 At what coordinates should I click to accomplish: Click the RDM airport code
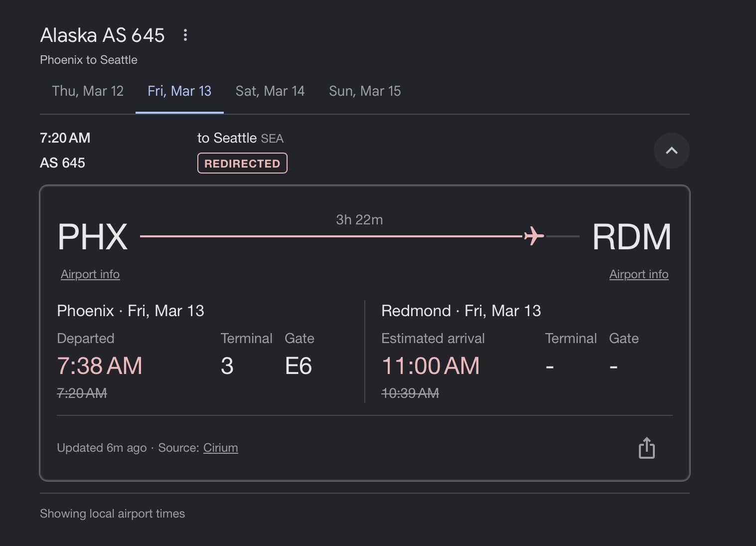click(631, 237)
